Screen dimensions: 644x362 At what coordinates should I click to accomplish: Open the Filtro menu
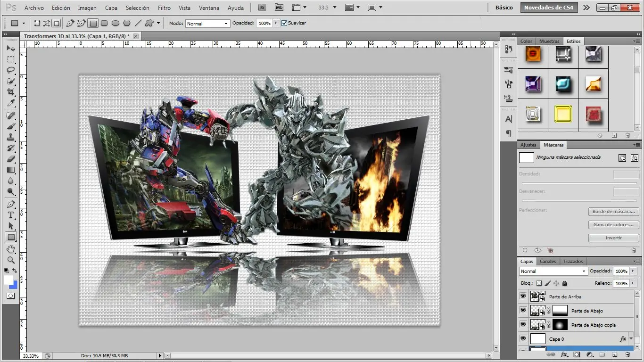click(164, 8)
